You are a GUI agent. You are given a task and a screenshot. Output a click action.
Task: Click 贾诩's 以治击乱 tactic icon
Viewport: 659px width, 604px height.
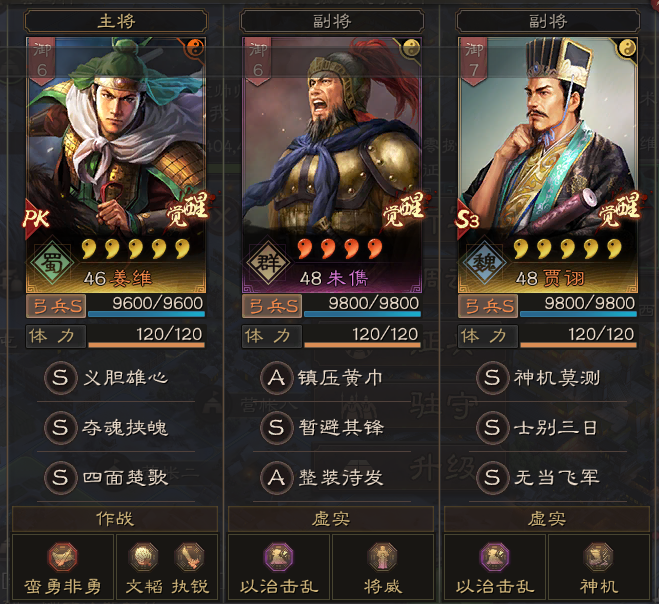pyautogui.click(x=495, y=557)
